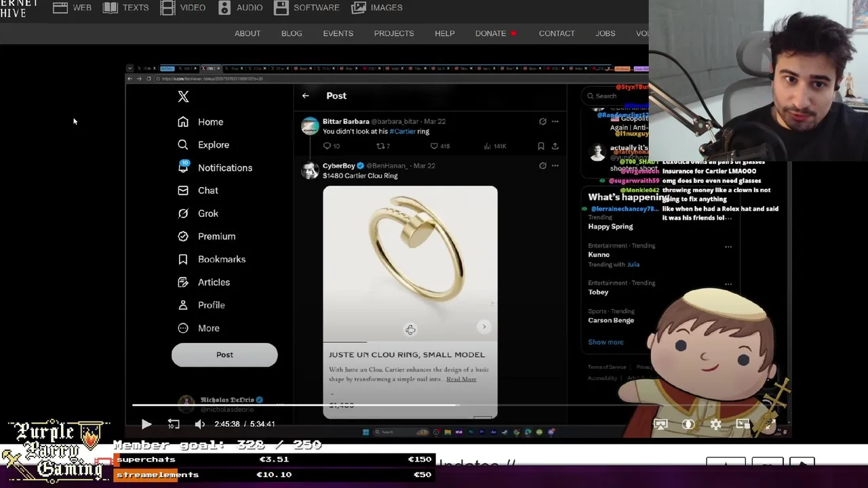The height and width of the screenshot is (488, 868).
Task: Share Bittar Barbara's tweet
Action: pyautogui.click(x=555, y=146)
